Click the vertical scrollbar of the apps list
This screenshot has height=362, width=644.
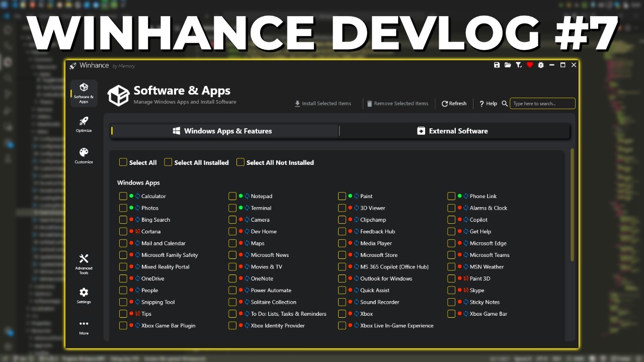572,205
